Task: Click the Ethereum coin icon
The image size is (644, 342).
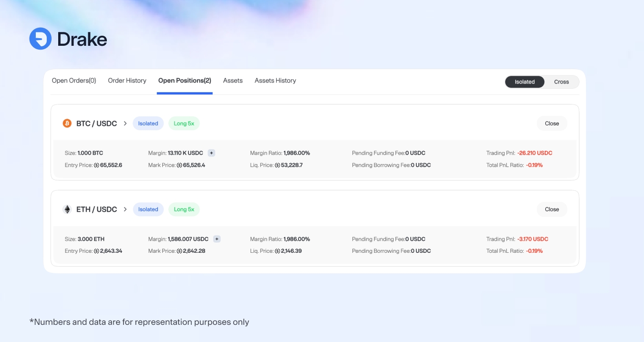Action: pos(67,209)
